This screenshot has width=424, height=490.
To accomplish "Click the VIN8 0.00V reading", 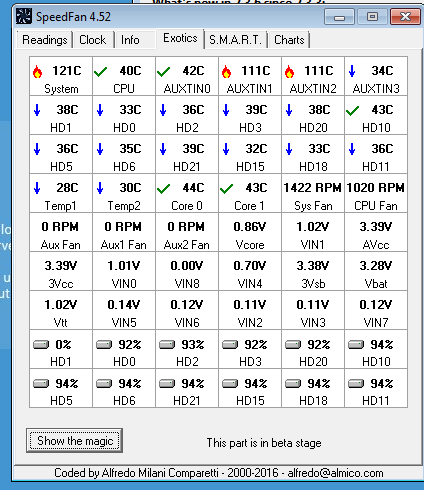I will coord(187,271).
